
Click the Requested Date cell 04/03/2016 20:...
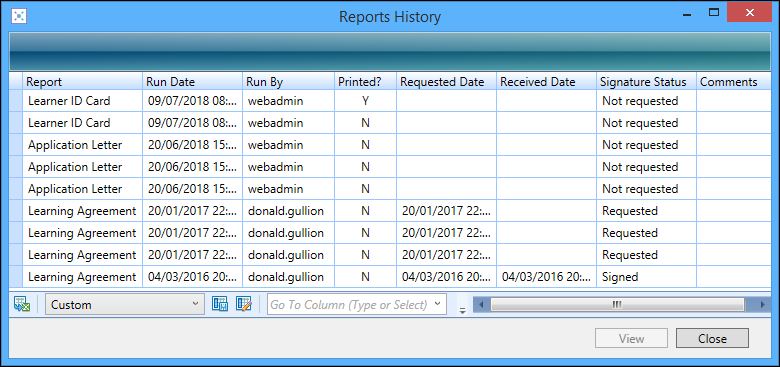[446, 277]
